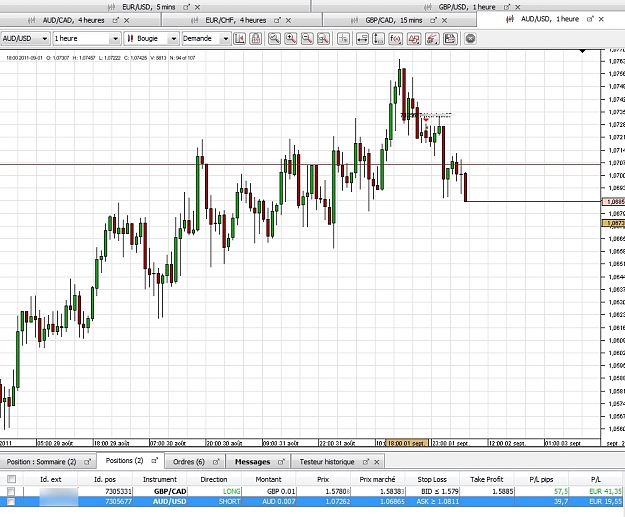Screen dimensions: 625x517
Task: Click position ID 7305331 cell
Action: (105, 491)
